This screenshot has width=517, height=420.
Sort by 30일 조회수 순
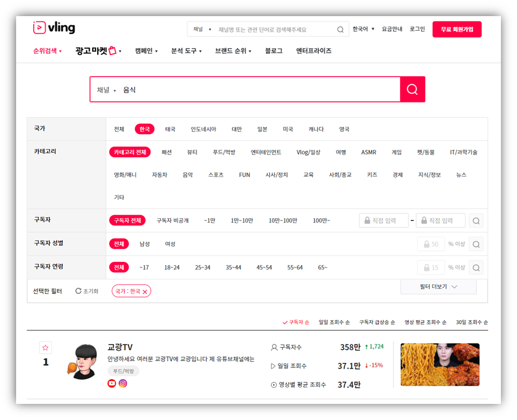[x=472, y=322]
